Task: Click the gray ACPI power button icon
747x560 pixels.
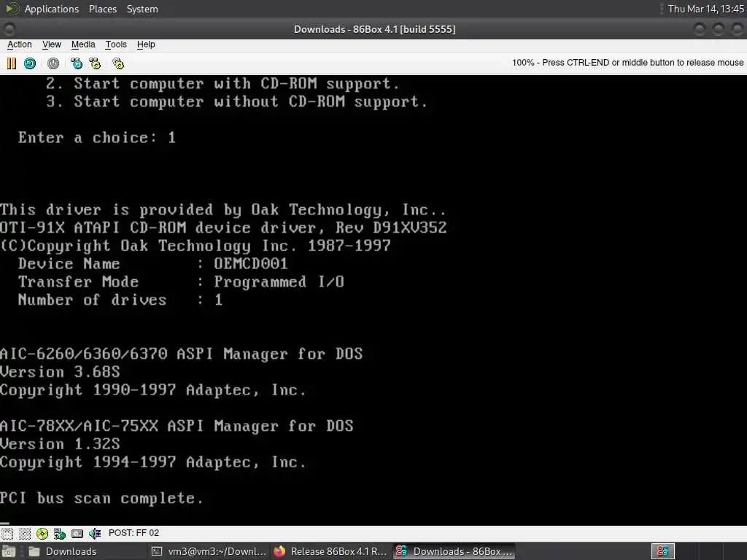Action: 53,63
